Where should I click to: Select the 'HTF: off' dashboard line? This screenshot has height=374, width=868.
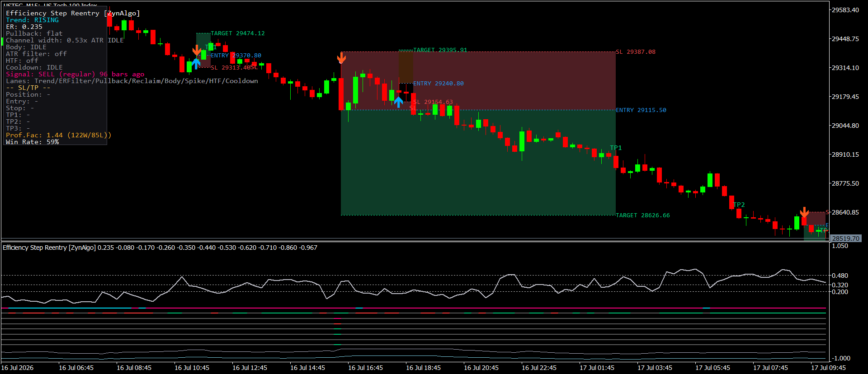22,61
